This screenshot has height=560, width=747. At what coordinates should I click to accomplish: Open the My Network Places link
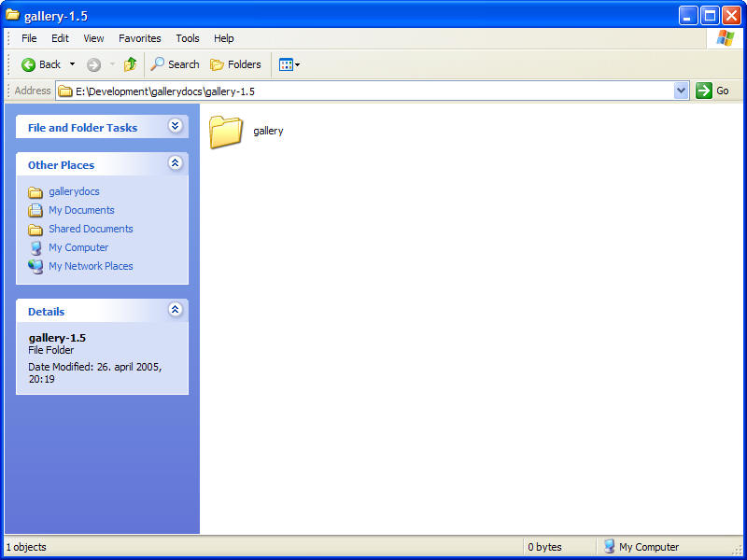(91, 266)
